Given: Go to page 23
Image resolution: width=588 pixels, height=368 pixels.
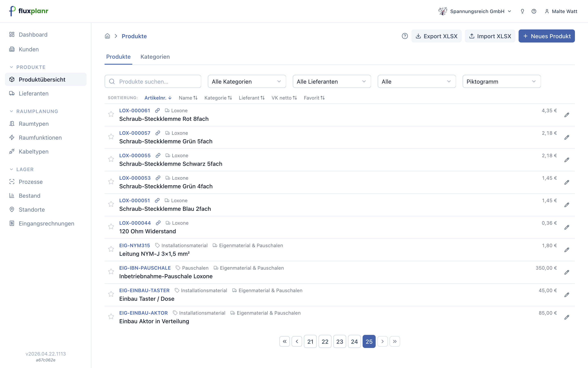Looking at the screenshot, I should click(x=340, y=341).
